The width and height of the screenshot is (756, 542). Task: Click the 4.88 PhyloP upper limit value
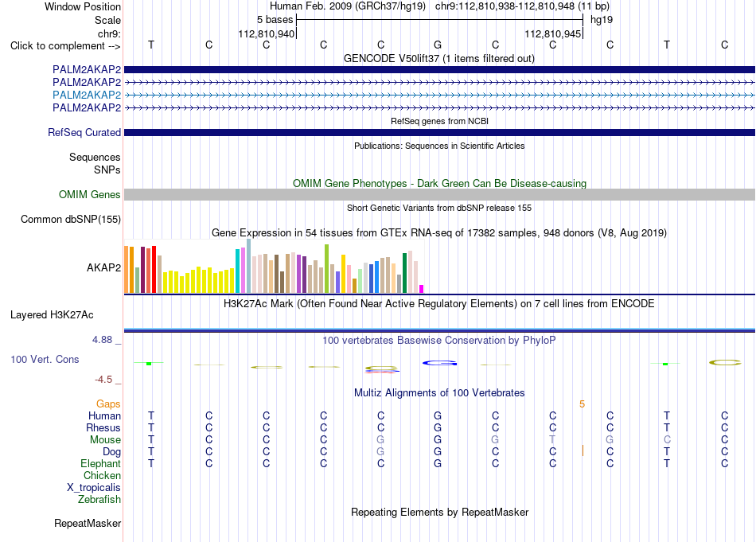[x=102, y=340]
